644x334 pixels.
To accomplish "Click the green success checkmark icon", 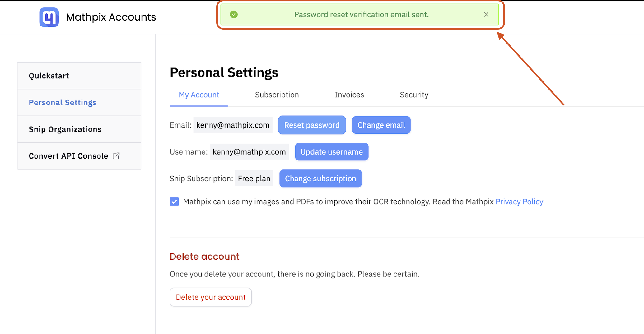I will [234, 15].
